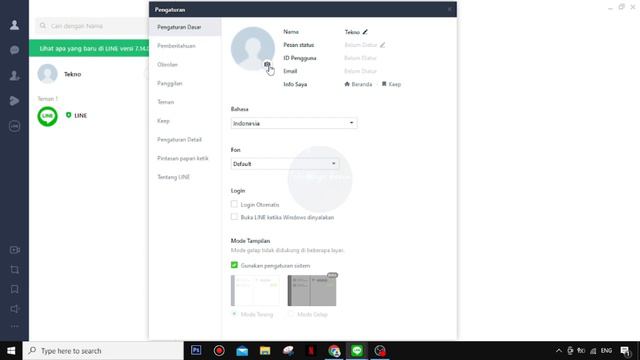Open the red record app in taskbar
The height and width of the screenshot is (360, 640).
[x=219, y=351]
